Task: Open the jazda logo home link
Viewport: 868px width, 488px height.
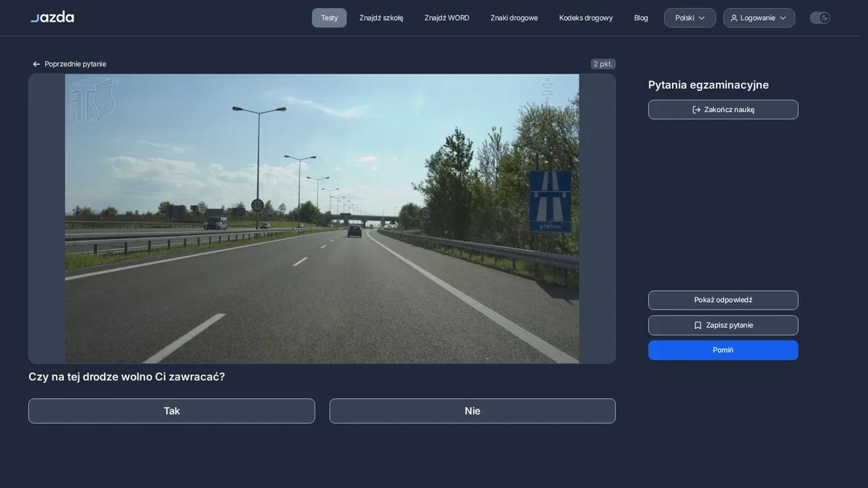Action: 52,17
